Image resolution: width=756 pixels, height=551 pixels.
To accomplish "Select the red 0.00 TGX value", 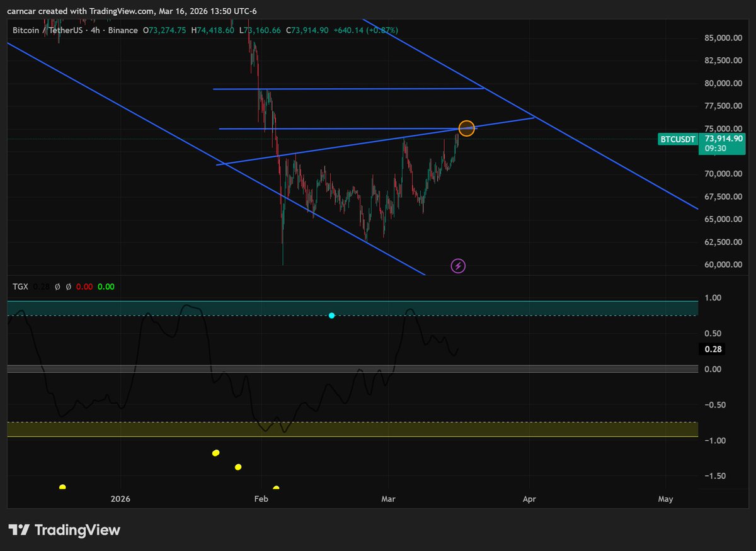I will (x=84, y=287).
